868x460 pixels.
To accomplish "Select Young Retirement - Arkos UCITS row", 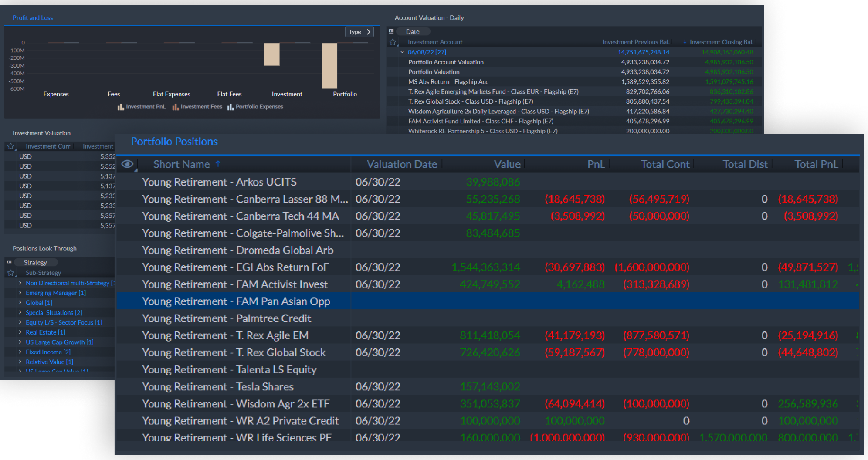I will (x=488, y=182).
